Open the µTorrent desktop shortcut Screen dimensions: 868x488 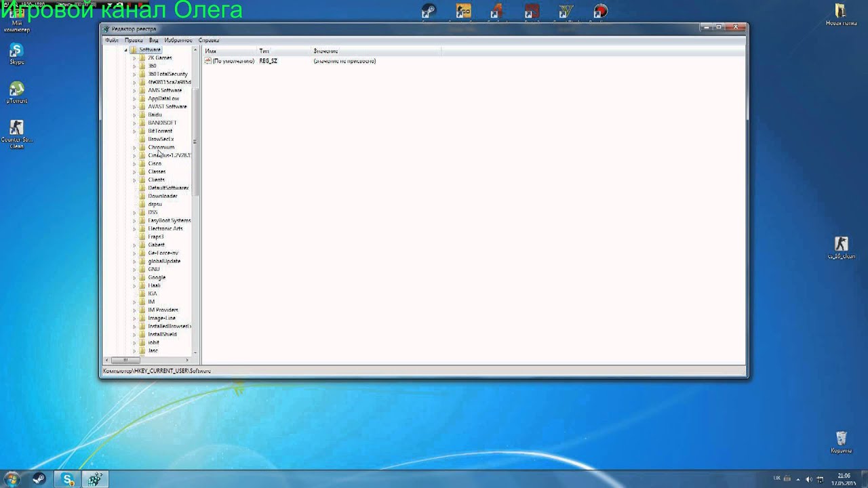coord(16,92)
